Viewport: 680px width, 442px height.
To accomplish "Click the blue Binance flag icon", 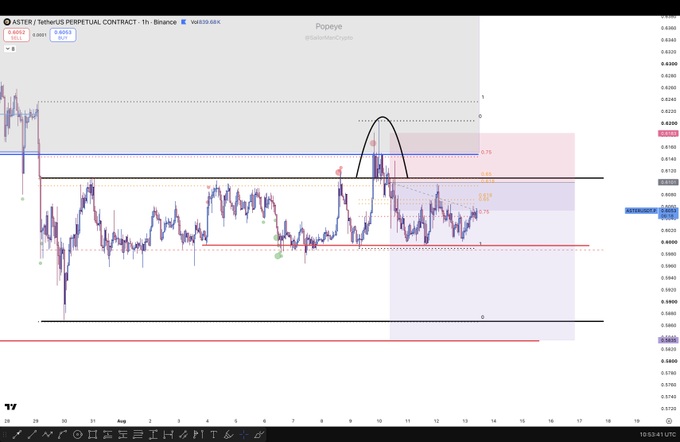I will tap(183, 22).
